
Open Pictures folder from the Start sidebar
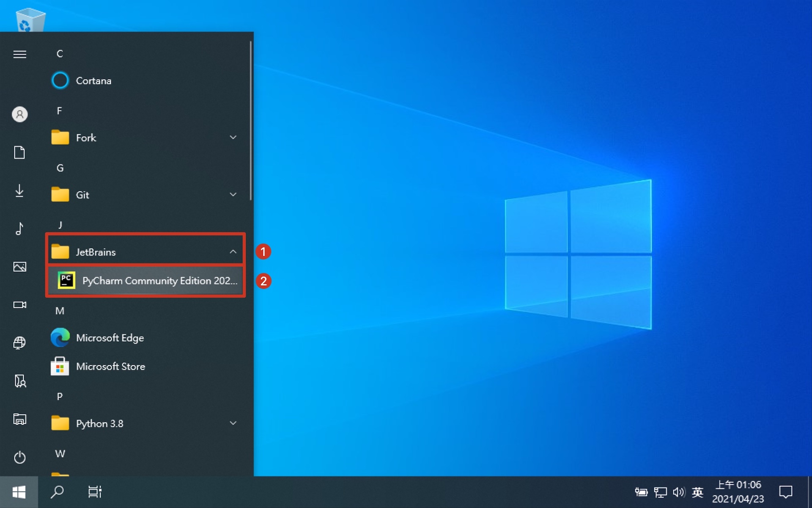(x=19, y=267)
